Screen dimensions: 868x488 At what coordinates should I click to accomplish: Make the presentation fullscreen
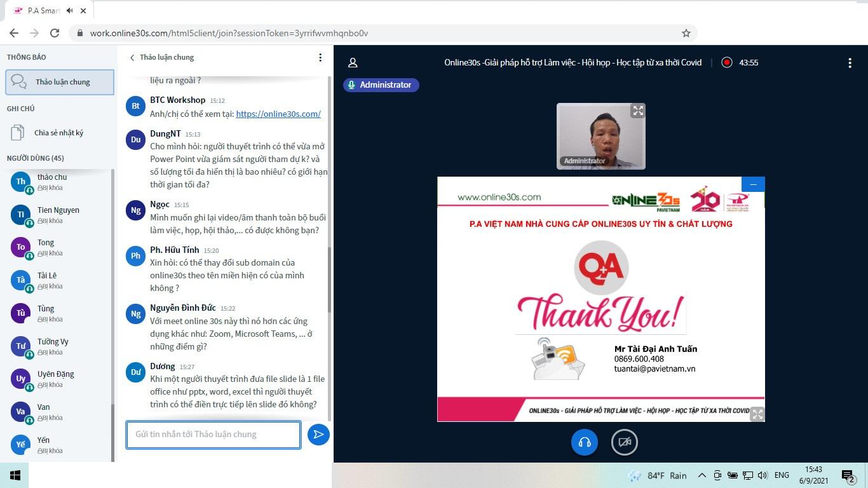[757, 414]
